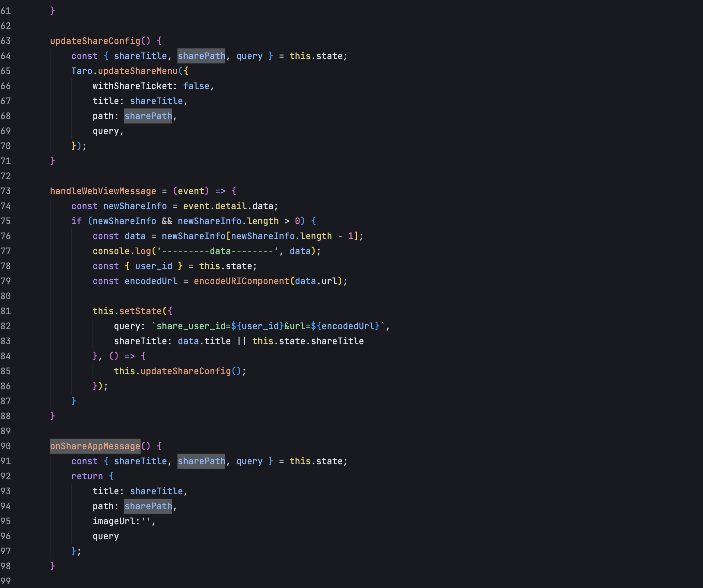Screen dimensions: 703x588
Task: Click highlighted sharePath on line 94
Action: click(x=148, y=506)
